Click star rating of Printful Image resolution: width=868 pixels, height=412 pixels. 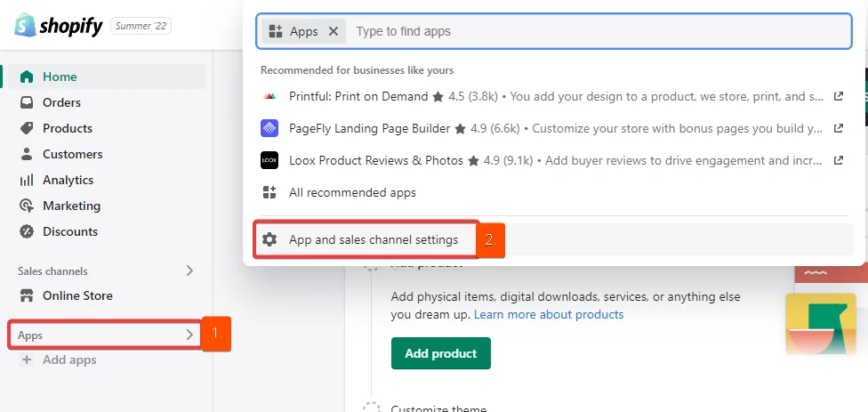[438, 97]
